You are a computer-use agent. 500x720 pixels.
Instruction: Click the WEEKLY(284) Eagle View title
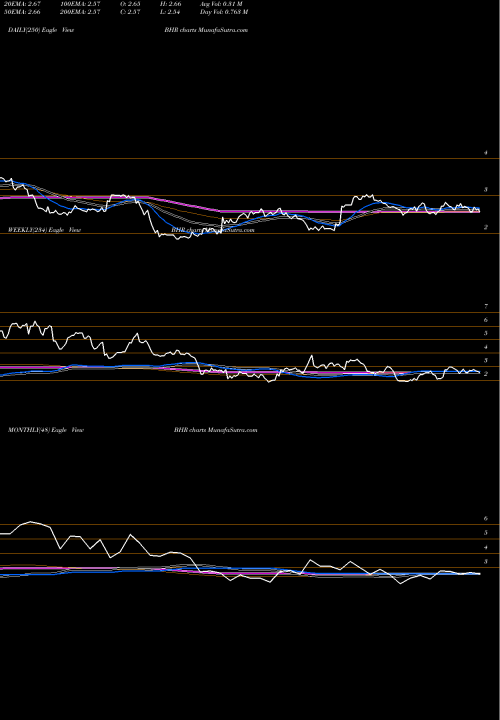[44, 230]
